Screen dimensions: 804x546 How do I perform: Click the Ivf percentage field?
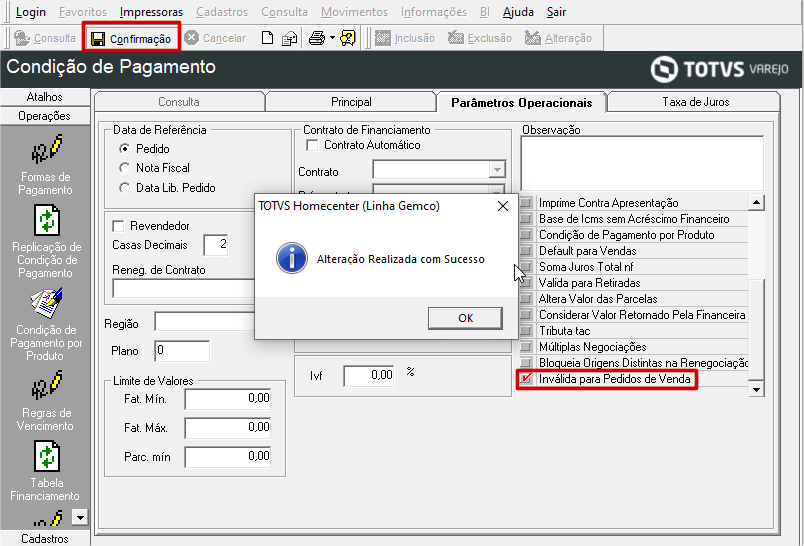[369, 376]
